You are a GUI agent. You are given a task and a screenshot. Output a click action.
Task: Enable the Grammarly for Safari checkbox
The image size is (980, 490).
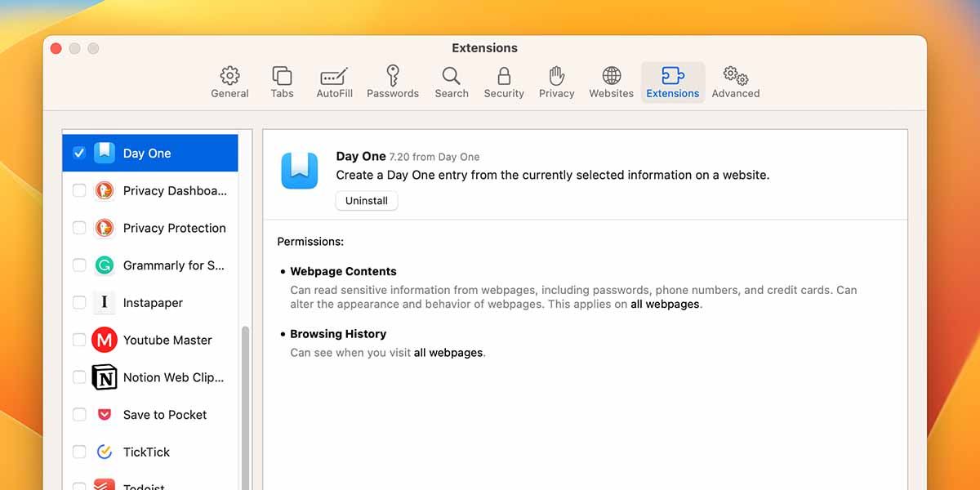[79, 265]
